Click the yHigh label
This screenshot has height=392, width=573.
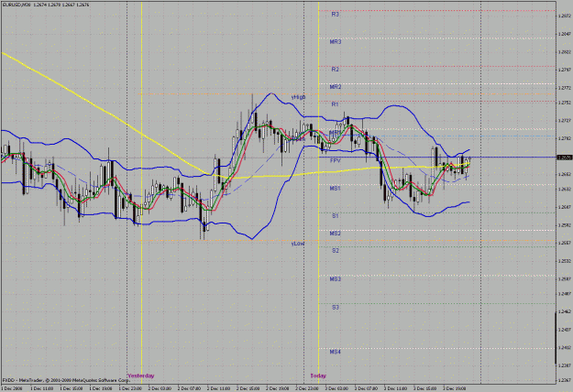pos(298,97)
